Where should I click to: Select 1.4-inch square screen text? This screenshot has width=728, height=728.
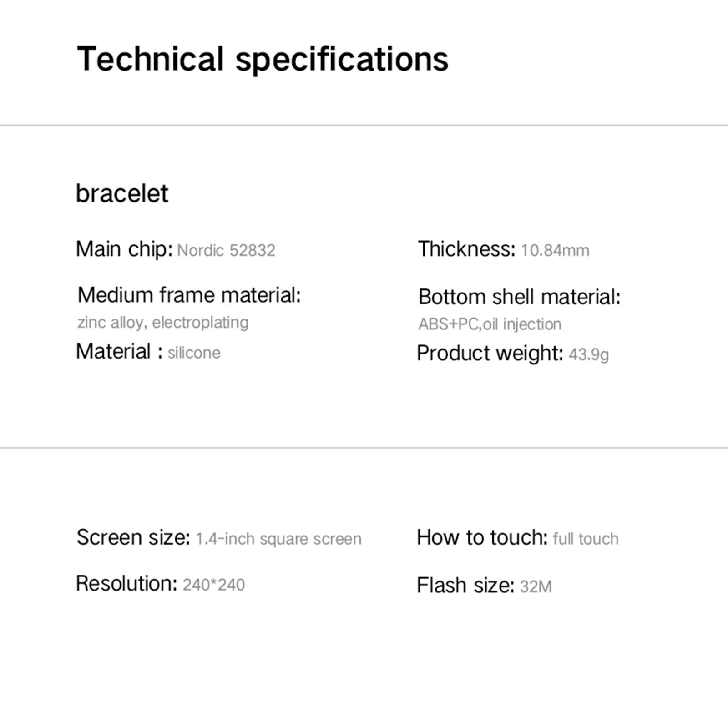278,539
